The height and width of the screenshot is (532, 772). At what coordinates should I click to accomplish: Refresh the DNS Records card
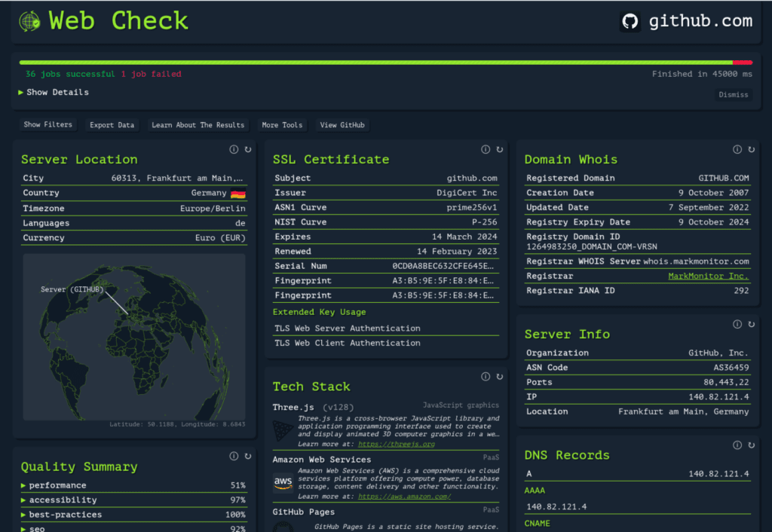click(752, 445)
